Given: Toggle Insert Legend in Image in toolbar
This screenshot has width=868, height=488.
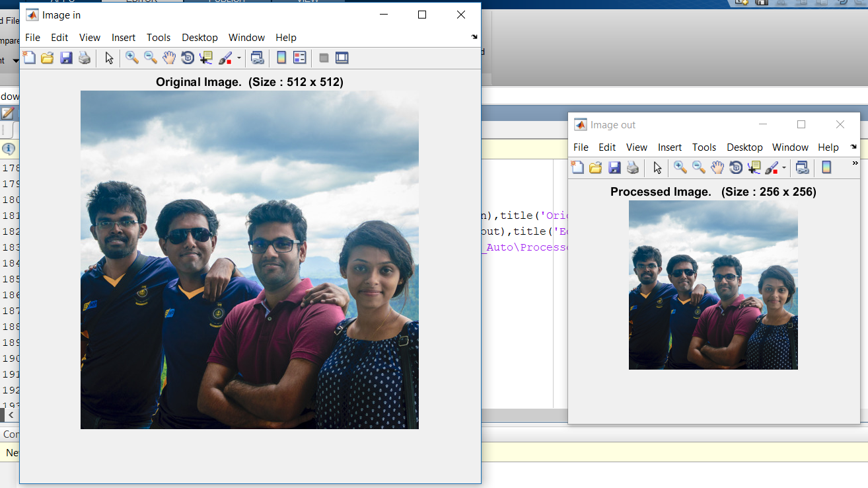Looking at the screenshot, I should coord(300,58).
